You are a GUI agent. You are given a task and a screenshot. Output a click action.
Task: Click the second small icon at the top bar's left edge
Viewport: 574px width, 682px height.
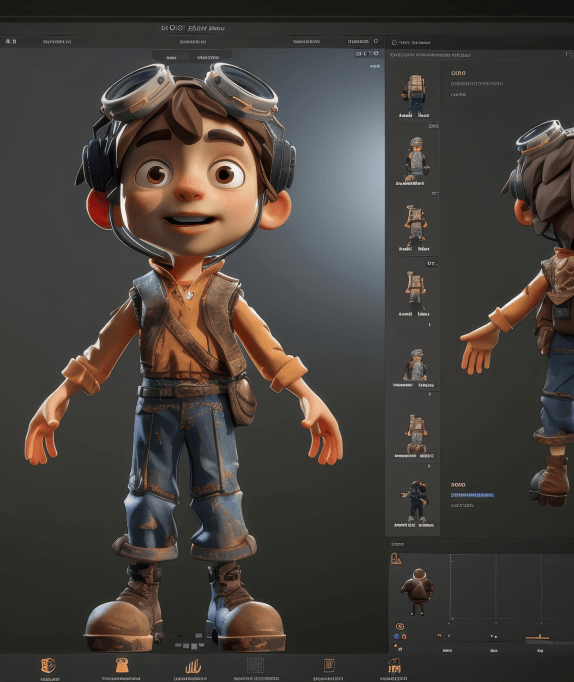pos(14,41)
